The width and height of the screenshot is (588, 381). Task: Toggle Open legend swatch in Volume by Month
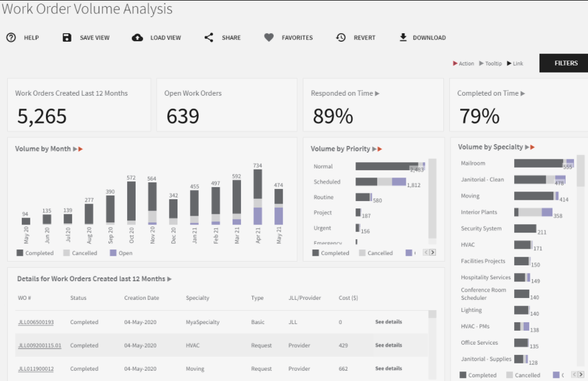coord(113,253)
